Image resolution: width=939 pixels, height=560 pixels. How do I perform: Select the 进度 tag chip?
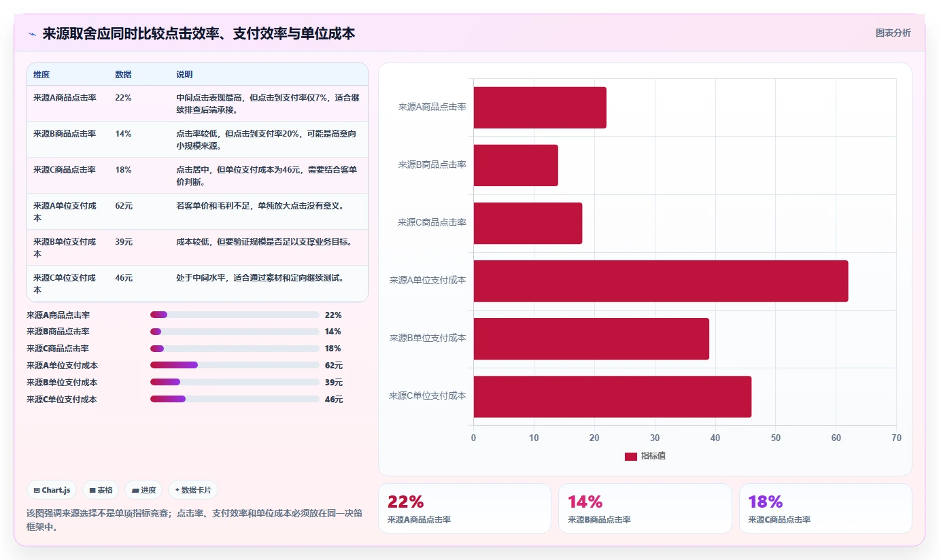coord(143,490)
